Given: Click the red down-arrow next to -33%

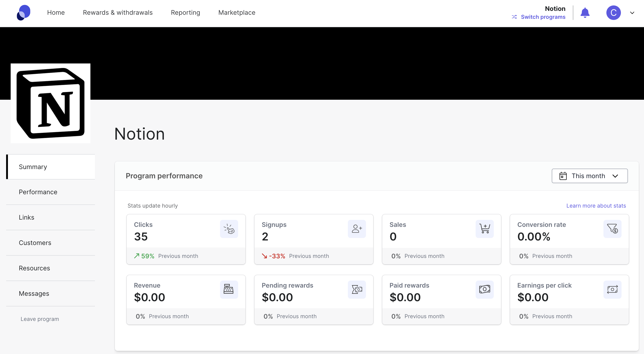Looking at the screenshot, I should pos(264,256).
